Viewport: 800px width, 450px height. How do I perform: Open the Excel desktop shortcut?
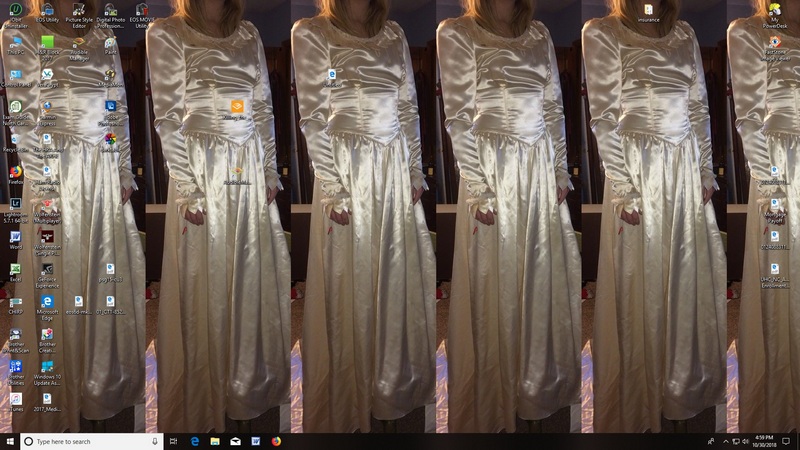point(15,270)
